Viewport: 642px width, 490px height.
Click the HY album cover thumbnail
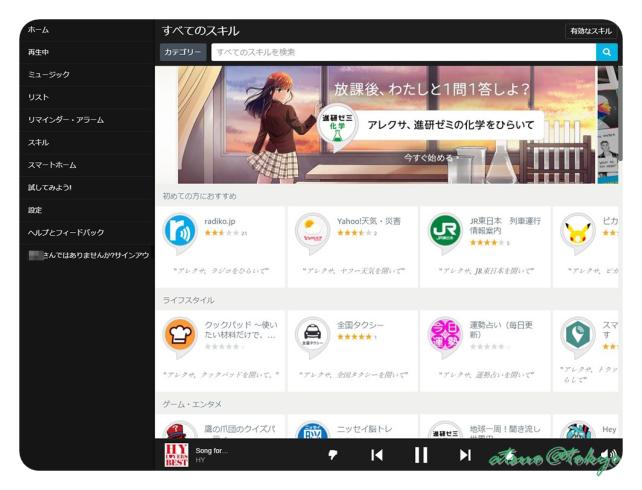click(176, 455)
